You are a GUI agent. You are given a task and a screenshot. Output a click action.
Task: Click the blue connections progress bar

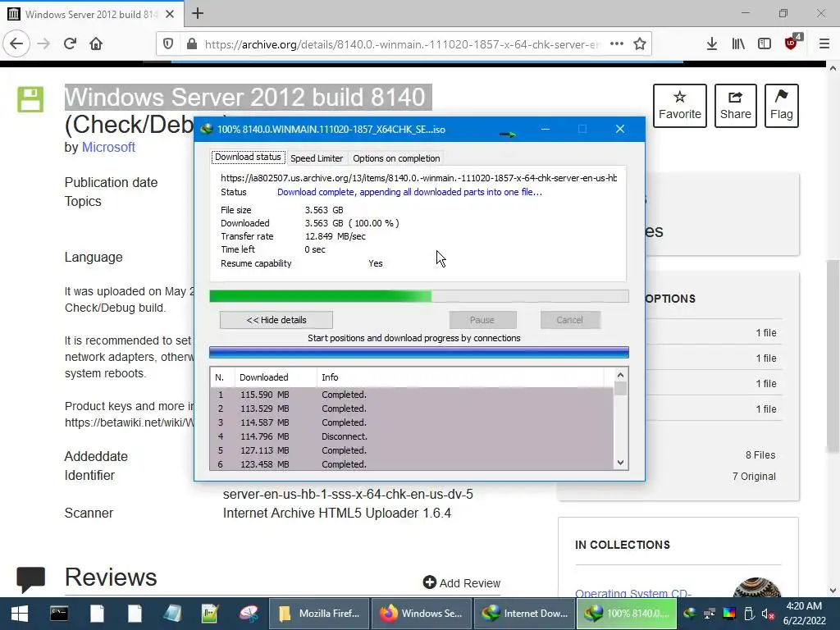[x=419, y=352]
